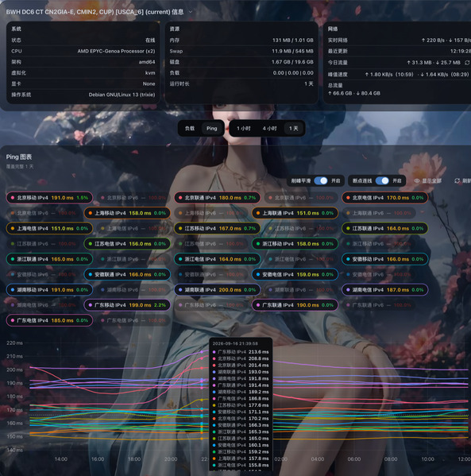
Task: Toggle the 广东电信 IPv4 series chip
Action: click(49, 320)
